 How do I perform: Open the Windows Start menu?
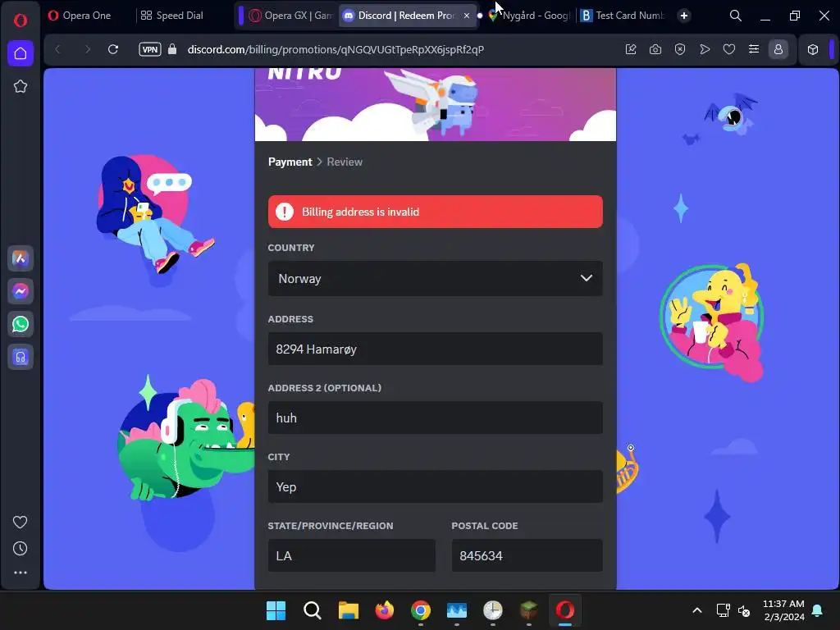click(276, 609)
